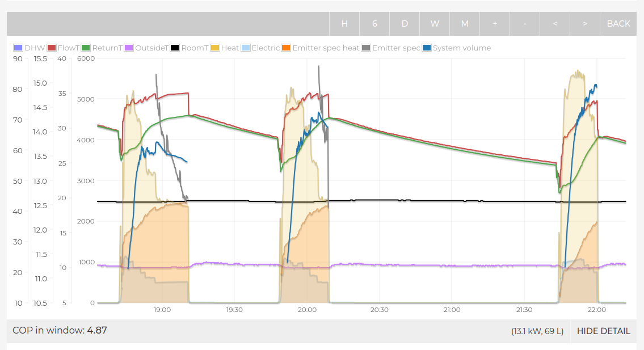Click HIDE DETAIL to collapse details
The height and width of the screenshot is (350, 644).
coord(603,331)
